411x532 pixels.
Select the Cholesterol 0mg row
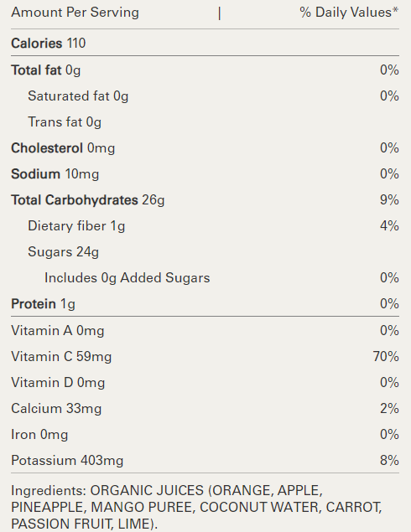pos(205,148)
